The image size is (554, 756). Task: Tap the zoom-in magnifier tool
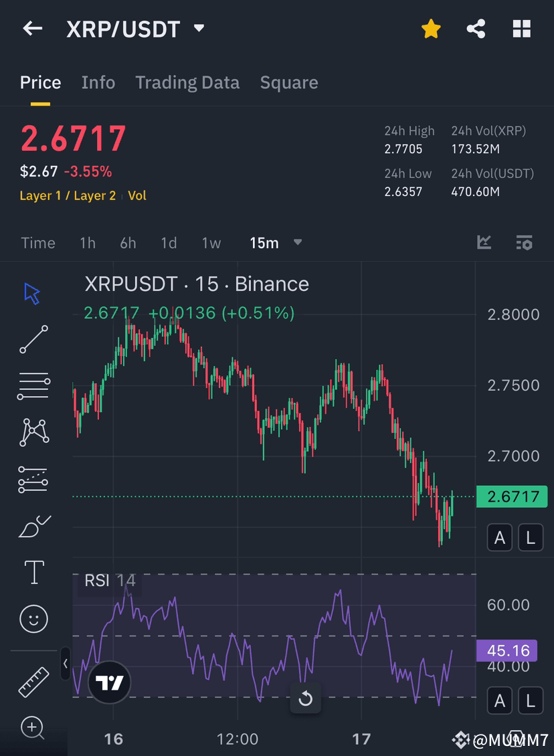(x=33, y=727)
